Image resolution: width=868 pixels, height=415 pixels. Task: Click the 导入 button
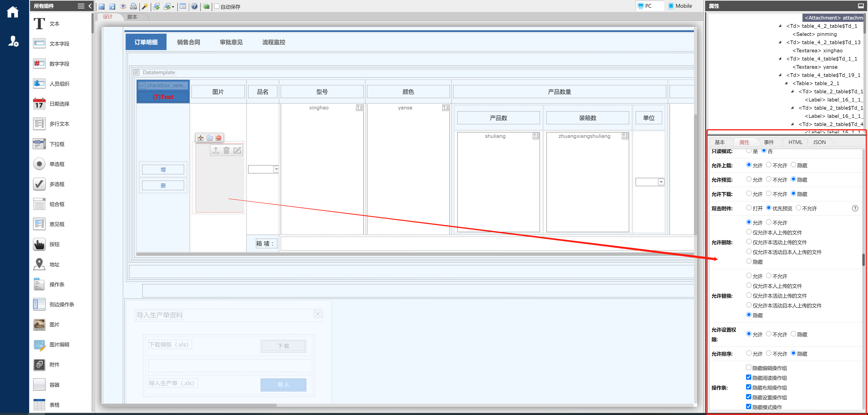tap(283, 385)
